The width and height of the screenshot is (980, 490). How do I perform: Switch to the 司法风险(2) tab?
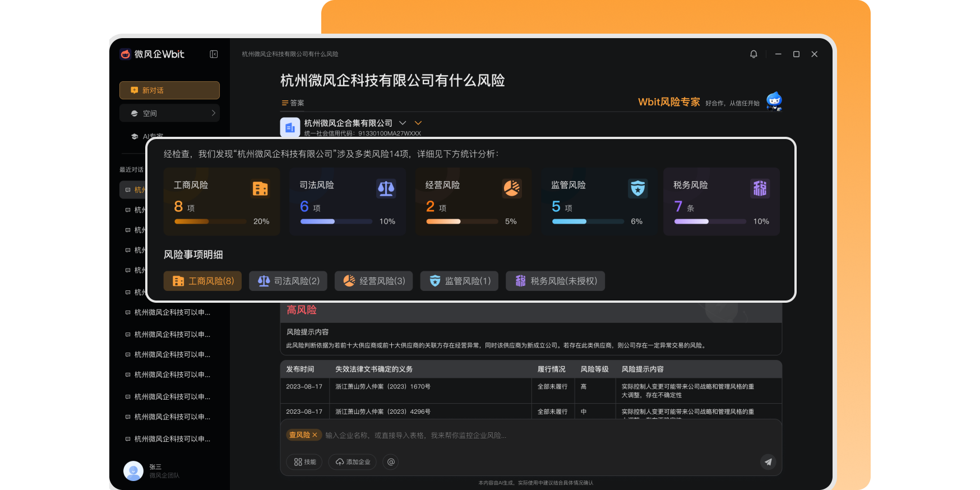(x=288, y=281)
